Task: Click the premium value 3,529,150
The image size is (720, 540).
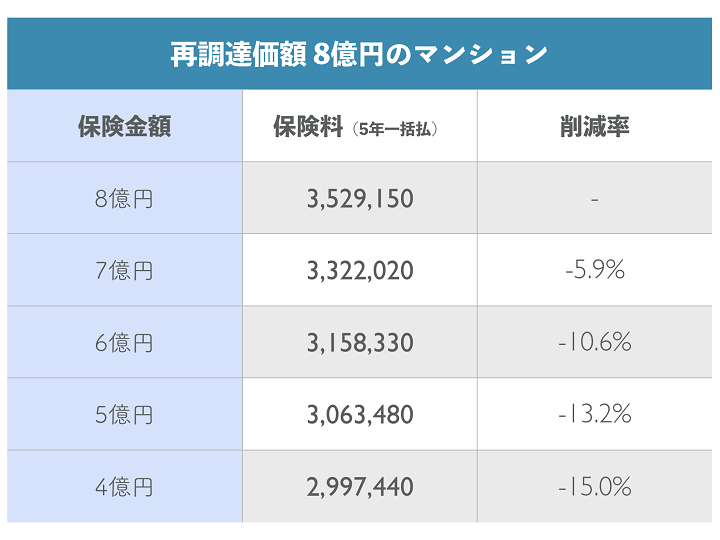Action: tap(360, 199)
